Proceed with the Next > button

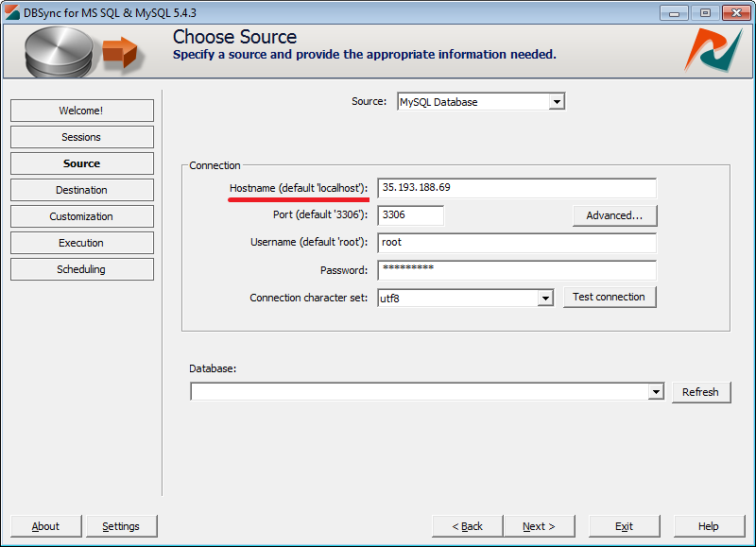tap(539, 526)
